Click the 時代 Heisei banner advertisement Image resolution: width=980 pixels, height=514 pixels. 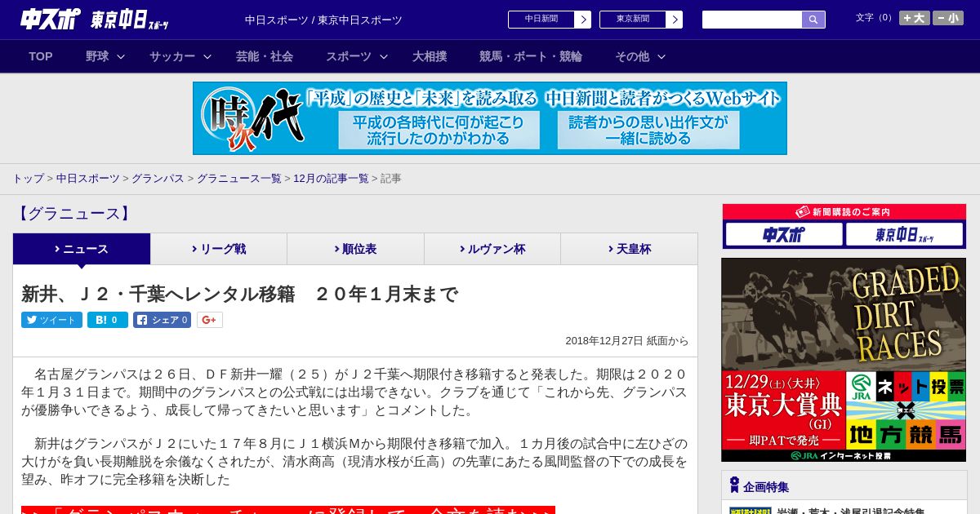(490, 118)
